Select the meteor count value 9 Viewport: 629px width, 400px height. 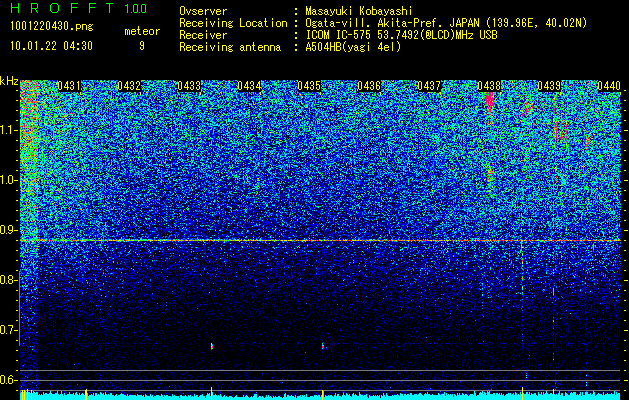(x=142, y=46)
